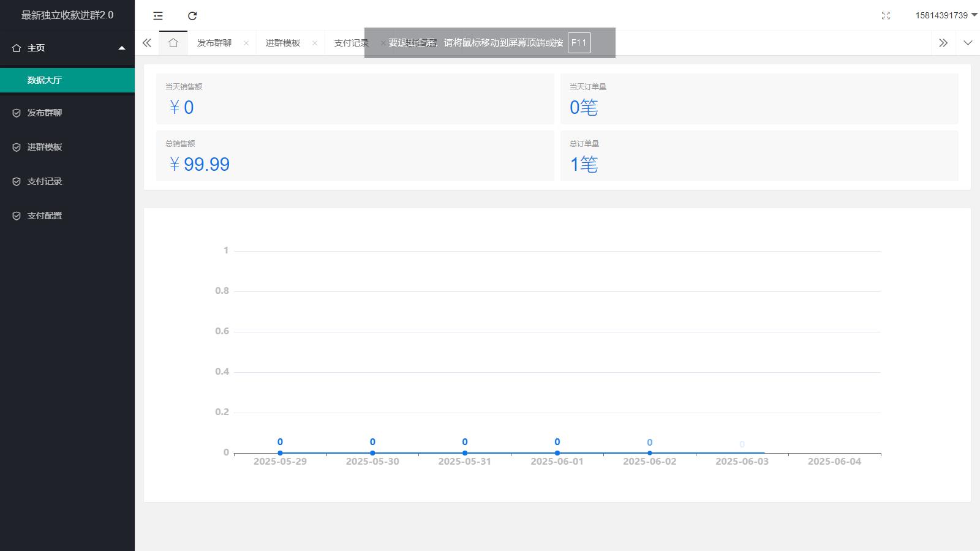Viewport: 980px width, 551px height.
Task: Open 进群模板 from the sidebar
Action: (45, 147)
